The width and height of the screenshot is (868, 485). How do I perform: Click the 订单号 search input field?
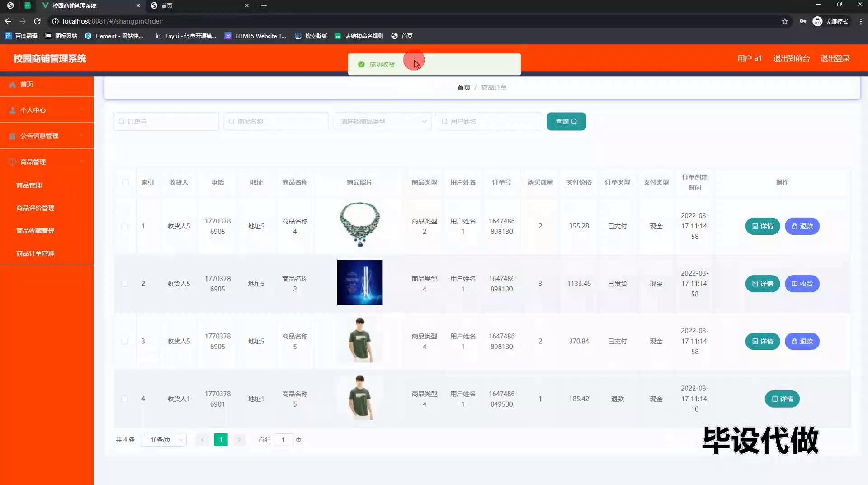[x=166, y=122]
